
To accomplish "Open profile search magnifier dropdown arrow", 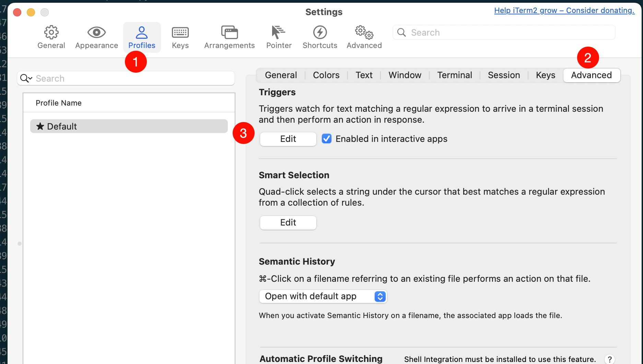I will (26, 78).
